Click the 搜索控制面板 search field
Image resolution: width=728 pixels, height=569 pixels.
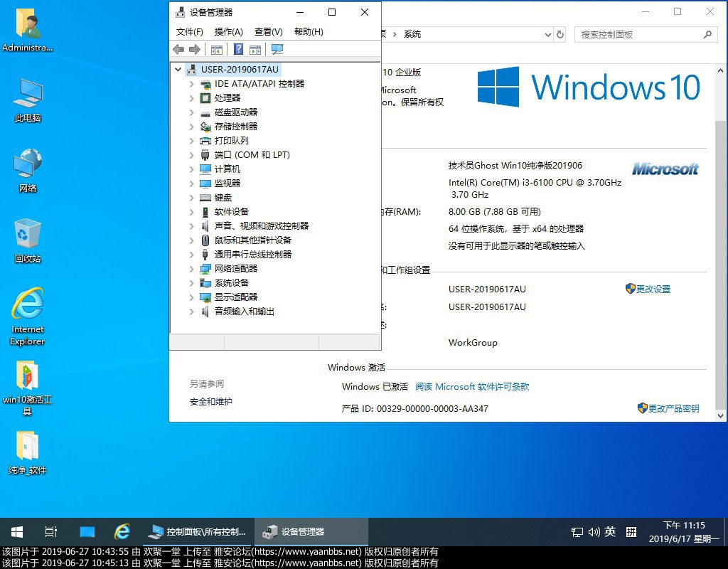(646, 34)
